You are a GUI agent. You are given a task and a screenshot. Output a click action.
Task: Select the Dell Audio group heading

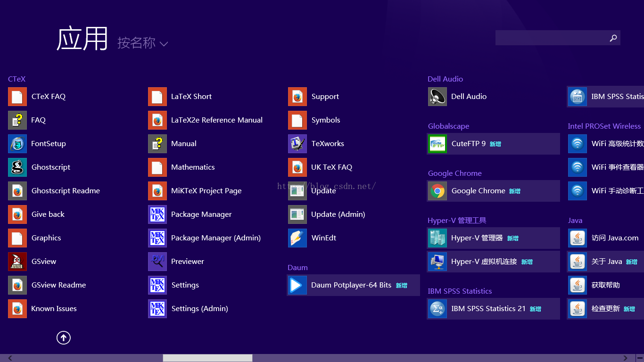445,79
